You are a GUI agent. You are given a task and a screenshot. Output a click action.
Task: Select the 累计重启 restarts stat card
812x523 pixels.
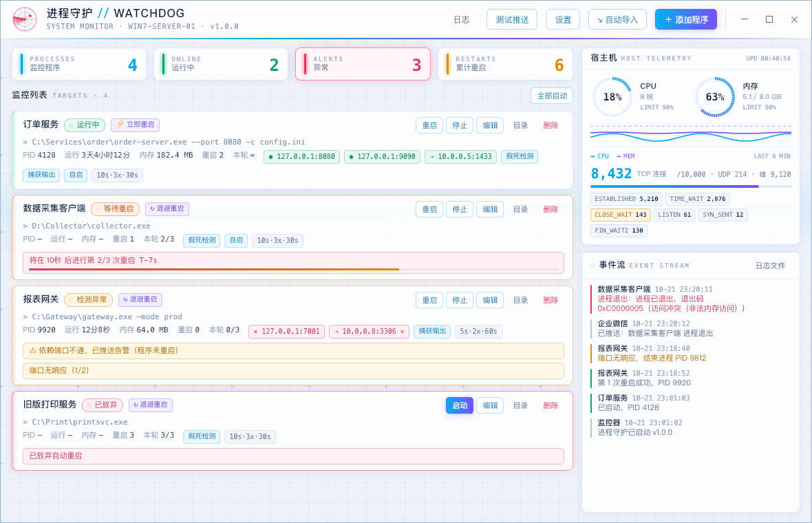click(505, 64)
